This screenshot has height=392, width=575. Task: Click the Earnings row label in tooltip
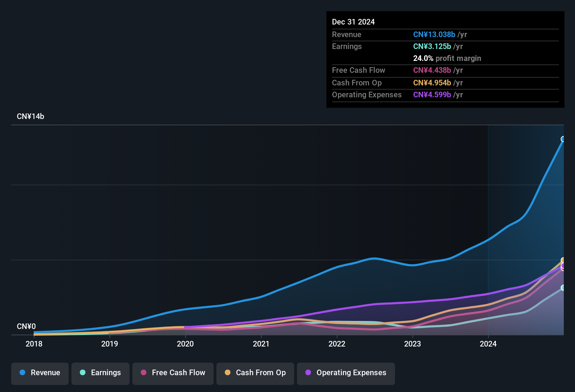[x=347, y=46]
